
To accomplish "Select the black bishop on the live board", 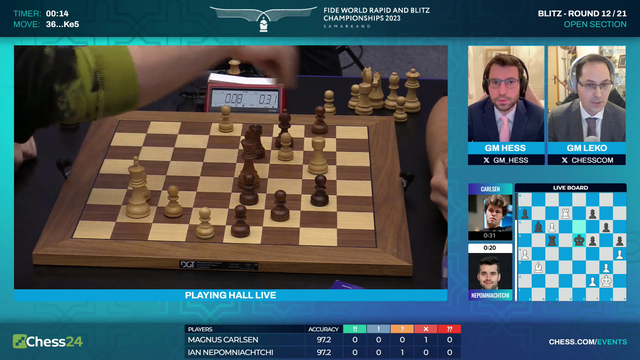I will (538, 227).
